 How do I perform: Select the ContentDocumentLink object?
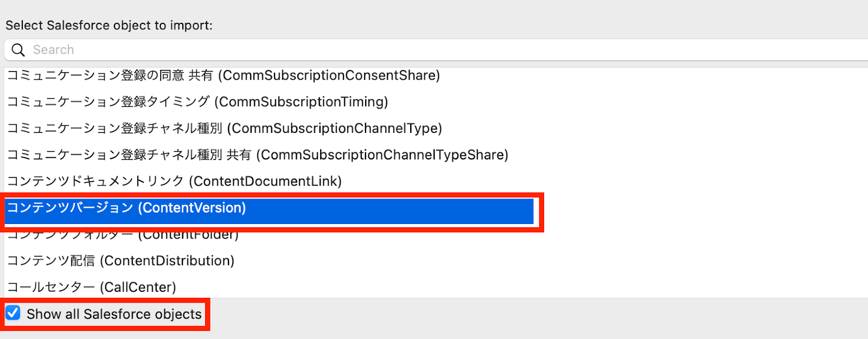pos(174,181)
